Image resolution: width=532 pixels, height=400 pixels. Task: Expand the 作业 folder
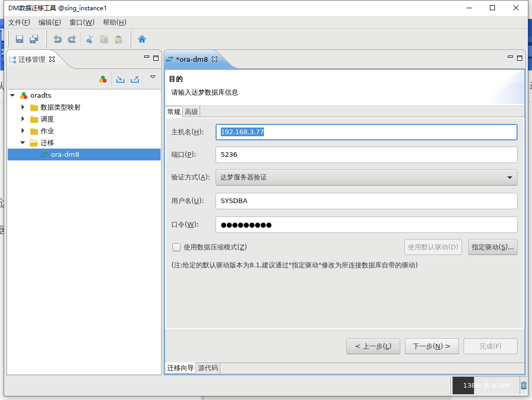23,131
